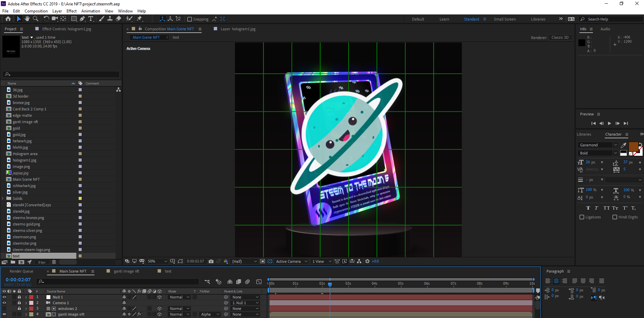Select the Pen tool

(x=82, y=19)
